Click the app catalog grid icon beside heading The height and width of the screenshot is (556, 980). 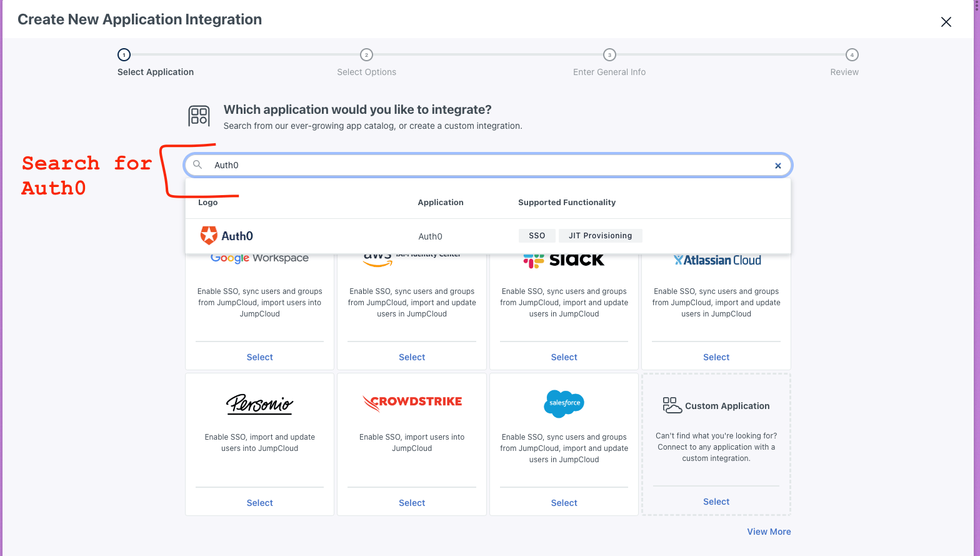pos(199,116)
